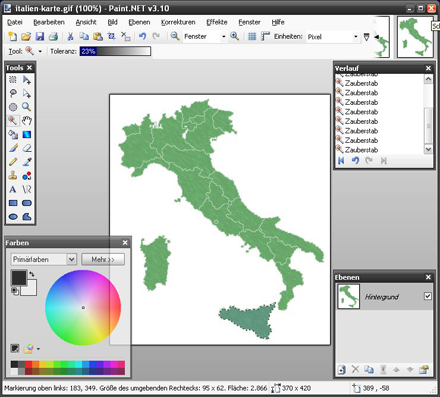Select the Move Selected Pixels tool
The width and height of the screenshot is (440, 397).
[x=27, y=80]
